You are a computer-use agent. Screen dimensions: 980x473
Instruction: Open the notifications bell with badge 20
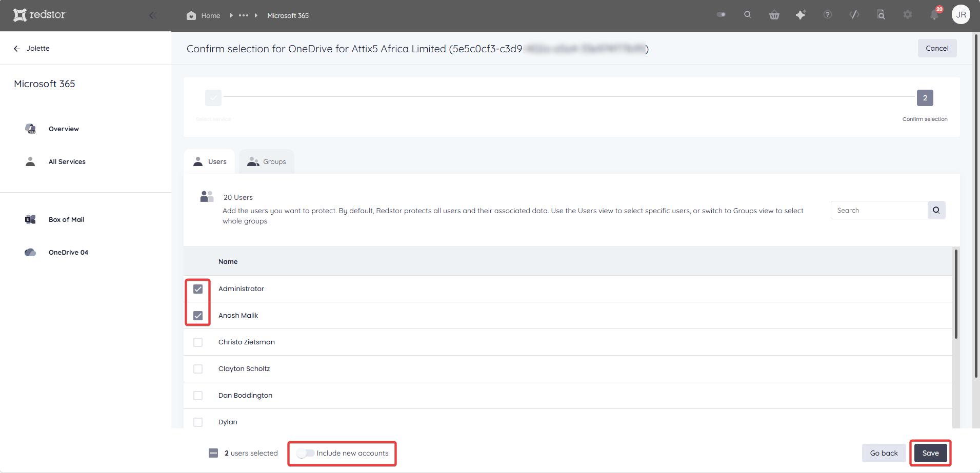point(935,14)
